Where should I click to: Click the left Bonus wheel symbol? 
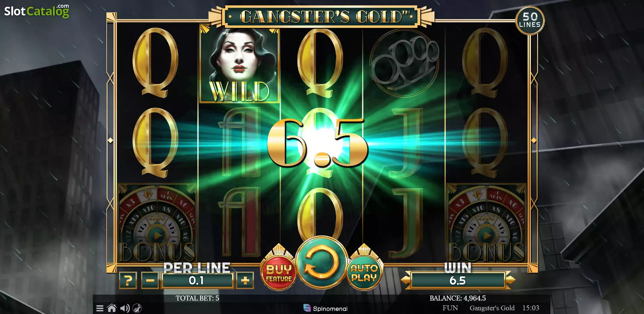157,223
